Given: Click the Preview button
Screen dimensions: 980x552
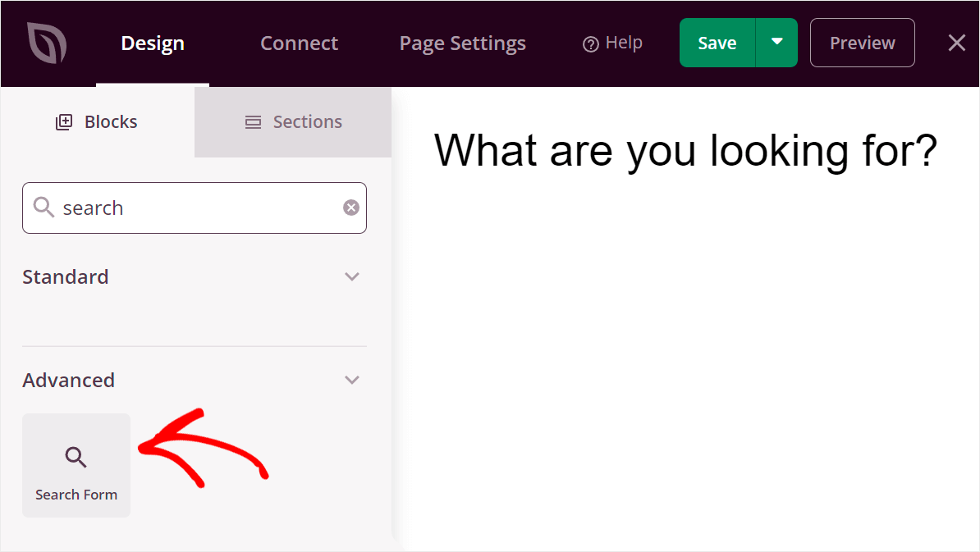Looking at the screenshot, I should [x=863, y=43].
